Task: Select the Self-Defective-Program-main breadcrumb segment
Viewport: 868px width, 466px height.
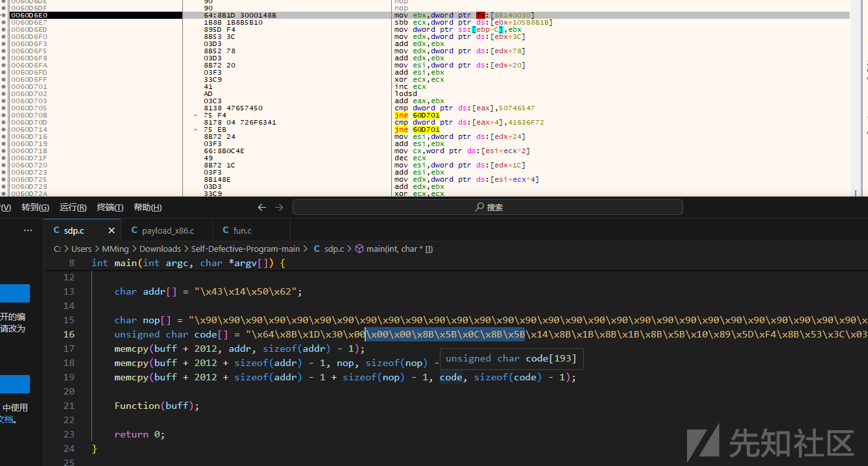Action: pyautogui.click(x=245, y=249)
